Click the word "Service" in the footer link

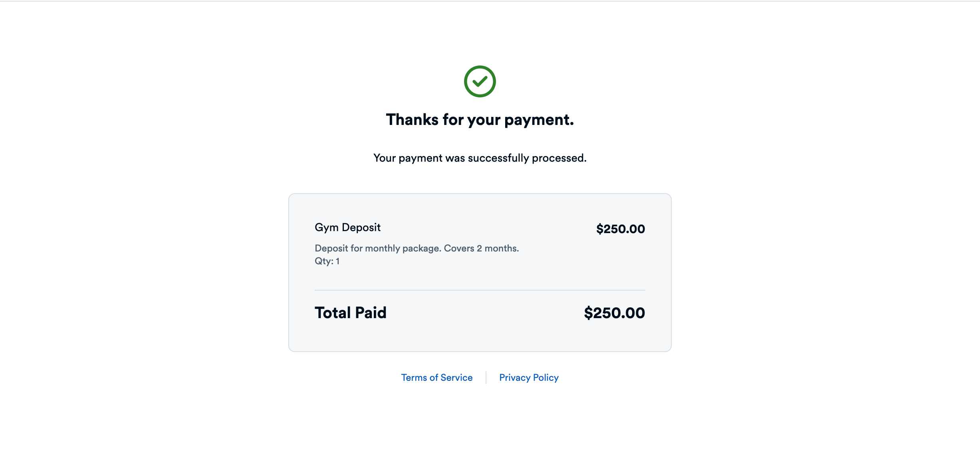(456, 378)
